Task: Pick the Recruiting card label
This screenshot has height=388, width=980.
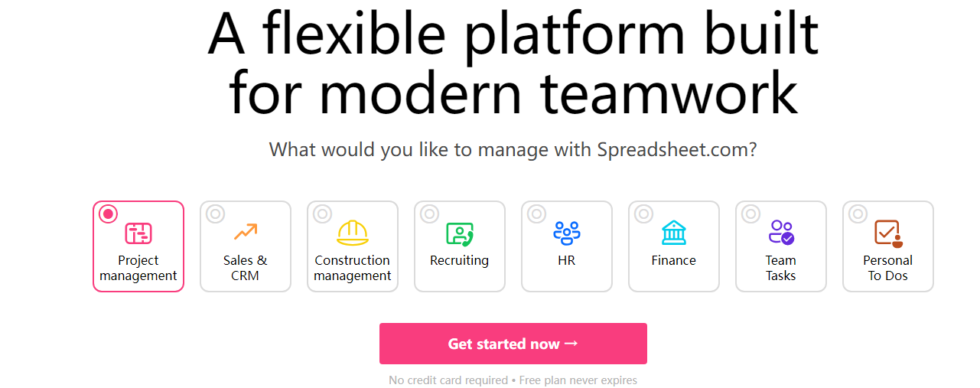Action: tap(460, 260)
